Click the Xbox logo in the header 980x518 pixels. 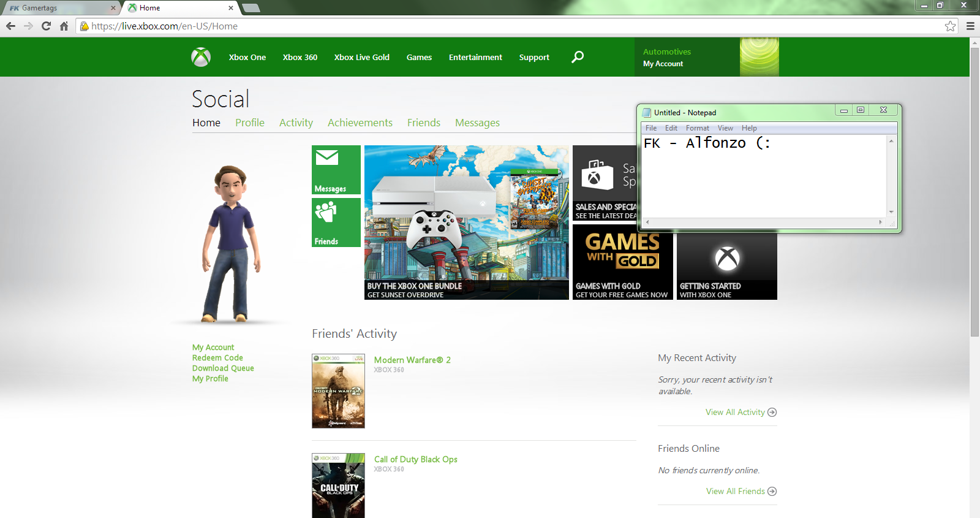[201, 57]
